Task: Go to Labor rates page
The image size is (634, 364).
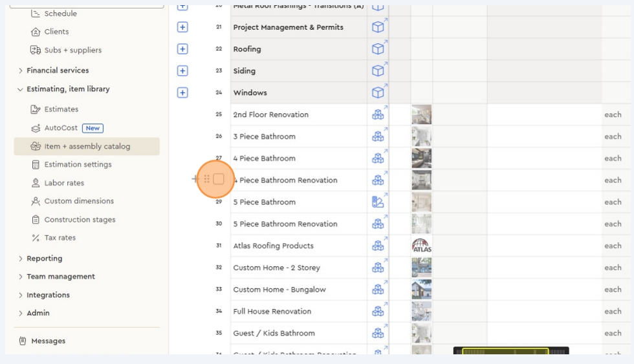Action: click(x=64, y=183)
